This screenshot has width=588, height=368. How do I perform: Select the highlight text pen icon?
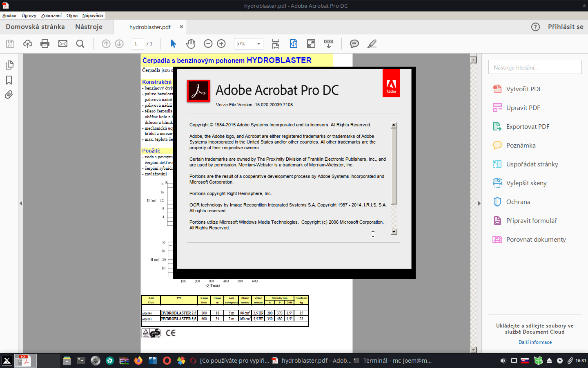click(372, 44)
